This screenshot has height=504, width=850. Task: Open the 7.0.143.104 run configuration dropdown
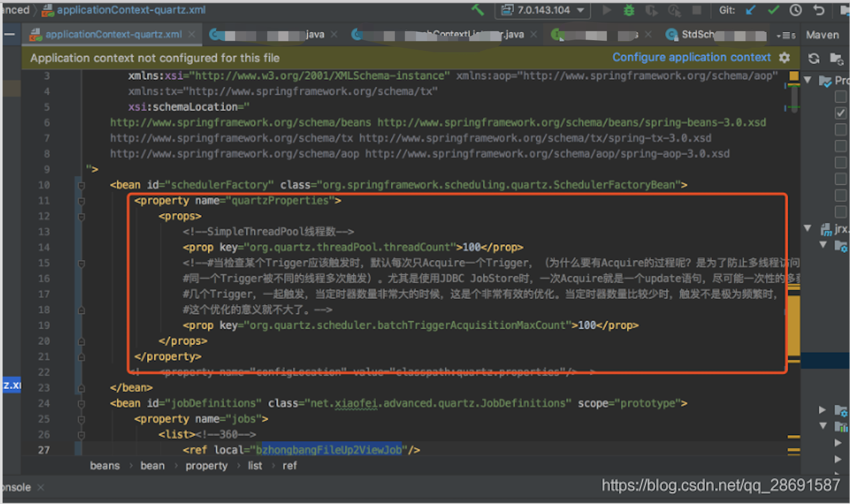tap(543, 10)
